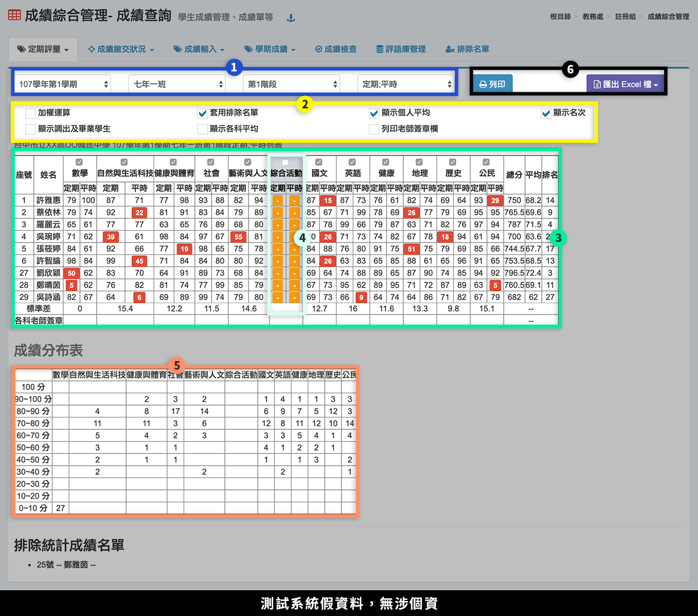Open the 成績繳交狀況 menu

121,49
